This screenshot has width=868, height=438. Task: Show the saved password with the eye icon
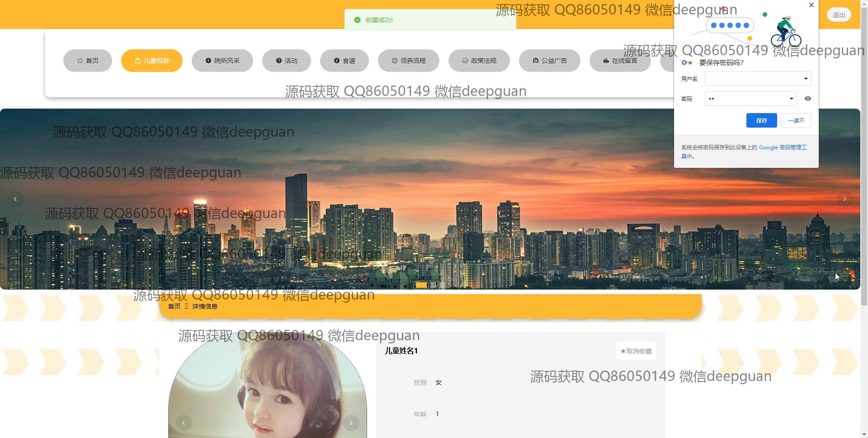(x=807, y=99)
